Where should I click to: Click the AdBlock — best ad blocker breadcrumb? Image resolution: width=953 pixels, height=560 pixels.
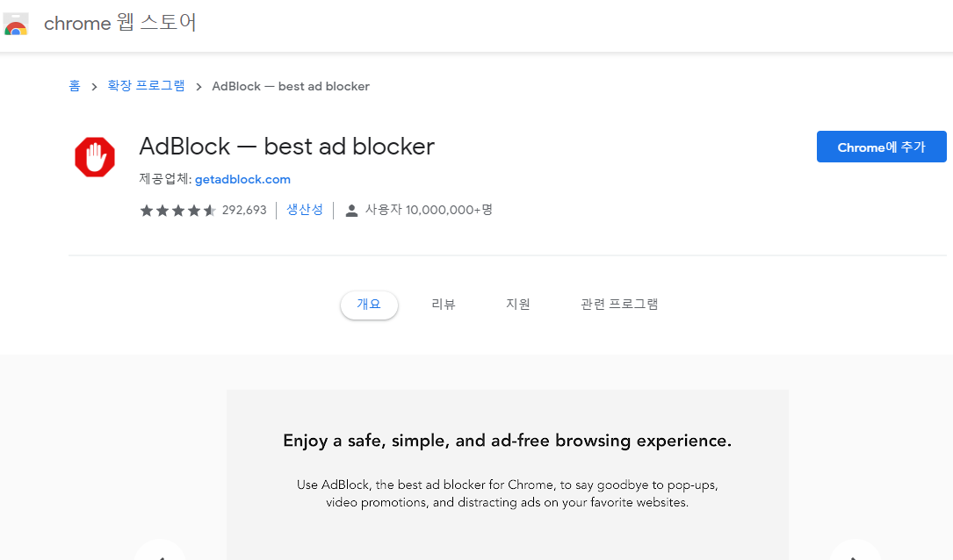coord(291,86)
